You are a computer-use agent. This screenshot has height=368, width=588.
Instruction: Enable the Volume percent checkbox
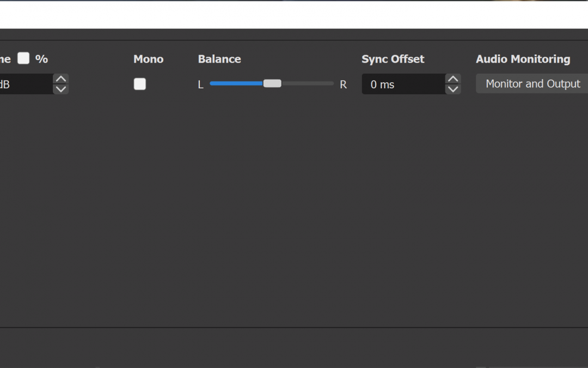tap(23, 58)
